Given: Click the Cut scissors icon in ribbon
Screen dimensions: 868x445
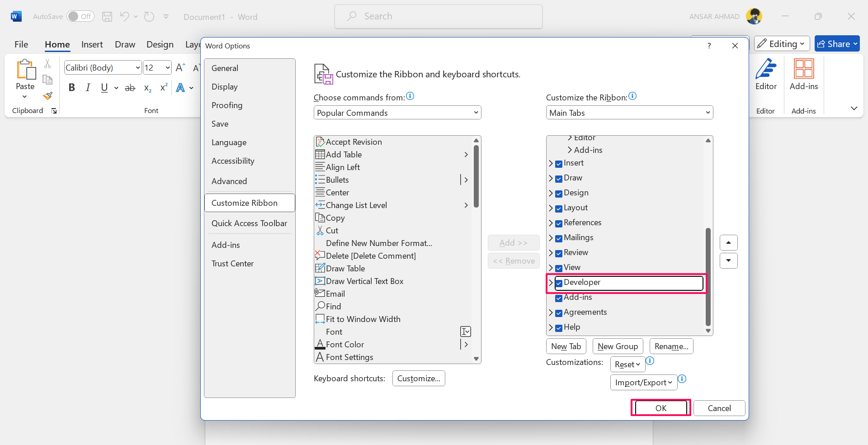Looking at the screenshot, I should pyautogui.click(x=47, y=64).
